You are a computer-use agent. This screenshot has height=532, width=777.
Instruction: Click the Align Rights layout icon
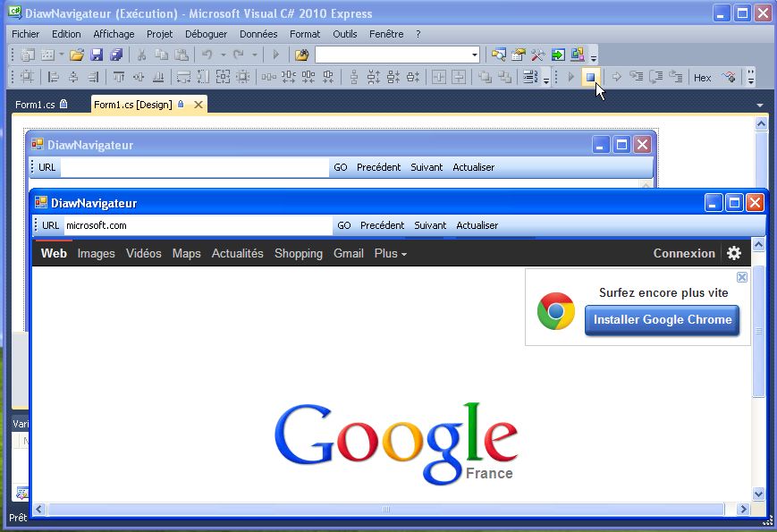point(93,77)
